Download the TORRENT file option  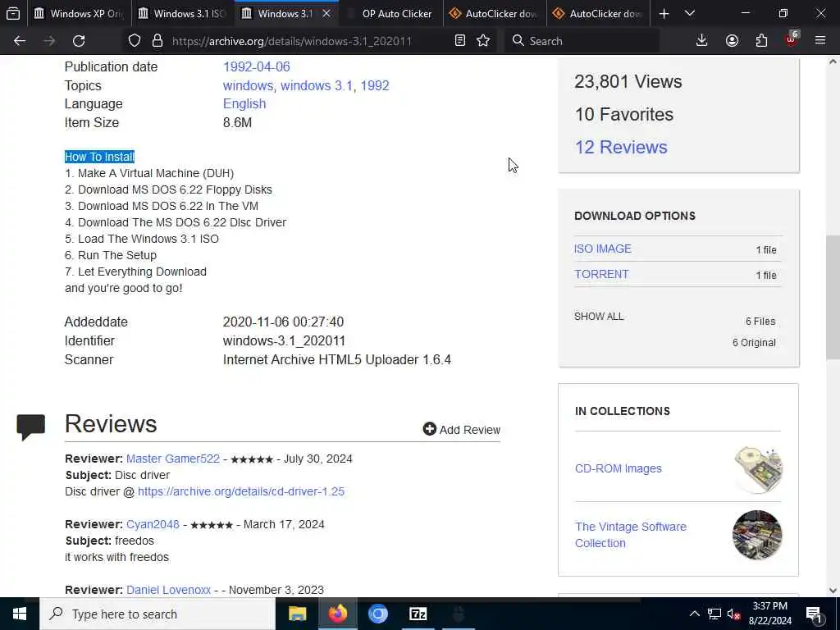click(x=601, y=274)
